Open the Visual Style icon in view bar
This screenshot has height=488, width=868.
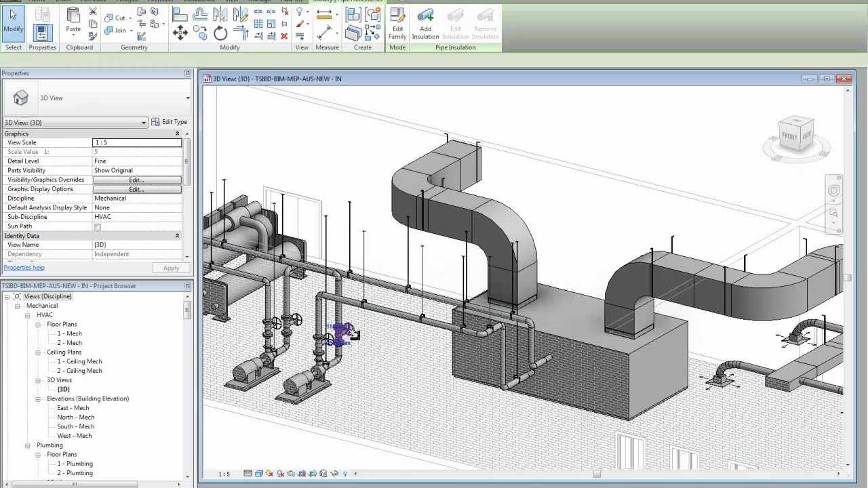259,474
